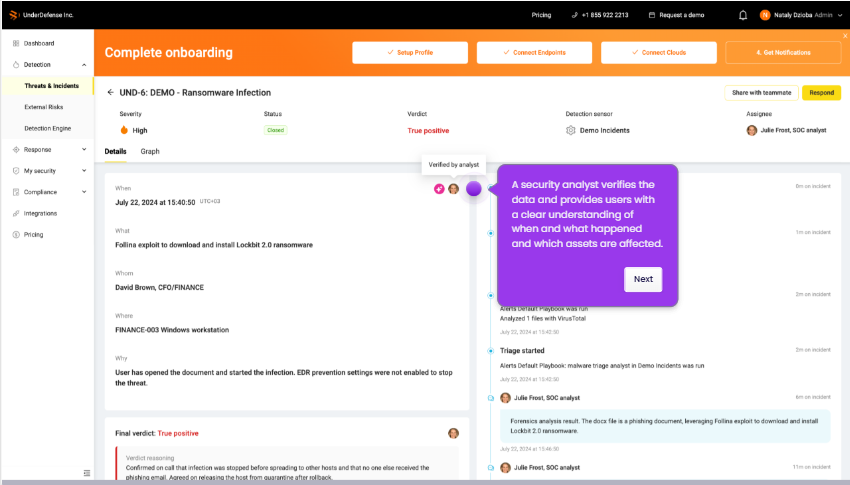Click the purple tour hotspot circle
The width and height of the screenshot is (850, 485).
(x=474, y=189)
